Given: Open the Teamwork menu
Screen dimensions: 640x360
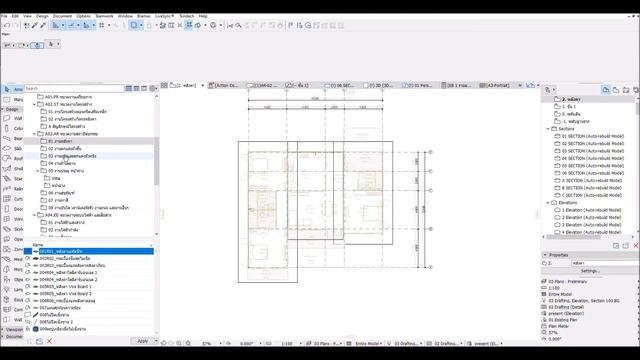Looking at the screenshot, I should point(104,16).
